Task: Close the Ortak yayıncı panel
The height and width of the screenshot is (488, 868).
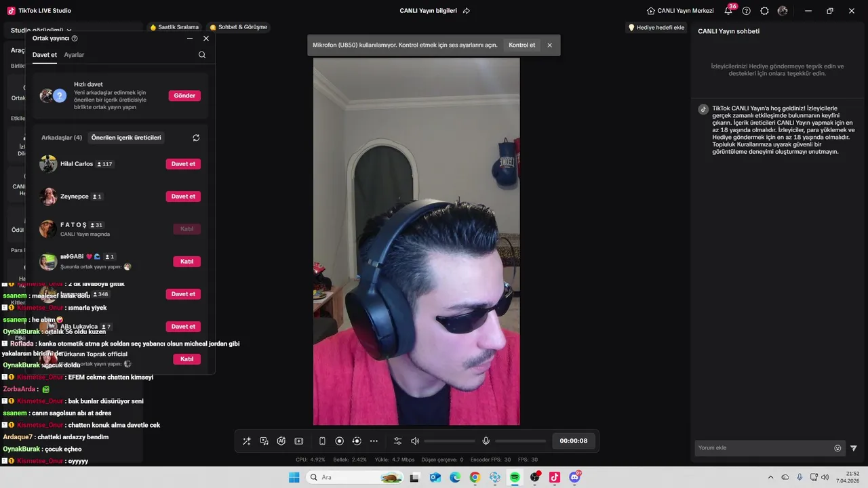Action: [206, 39]
